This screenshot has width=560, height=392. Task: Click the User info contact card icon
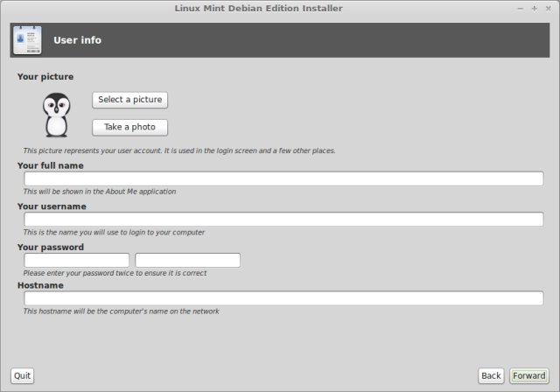pos(27,40)
